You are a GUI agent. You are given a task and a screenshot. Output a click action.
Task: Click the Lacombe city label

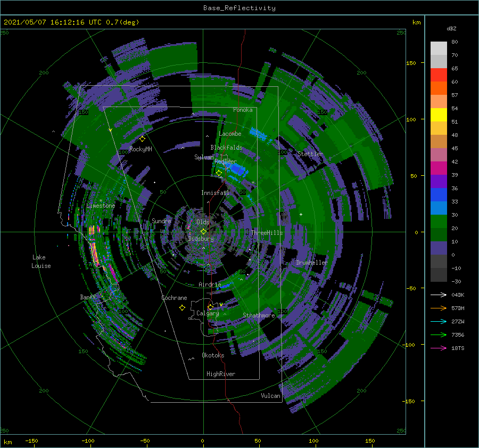pos(230,134)
